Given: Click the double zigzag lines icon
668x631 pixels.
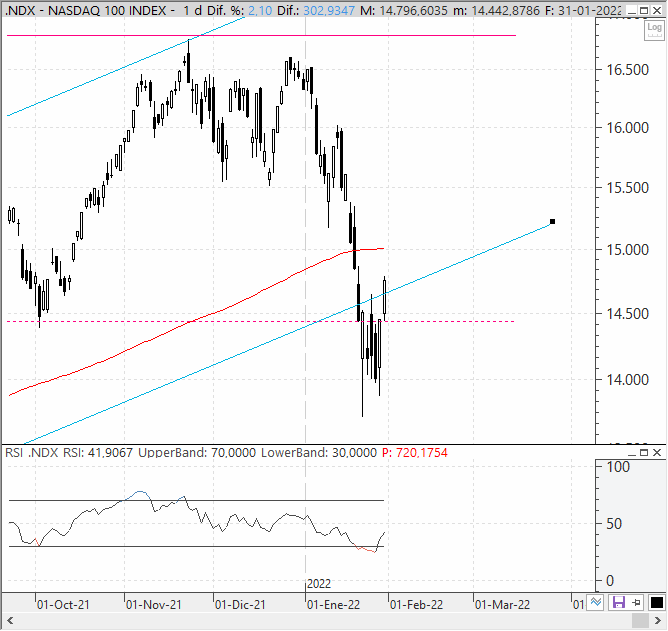Looking at the screenshot, I should point(596,603).
